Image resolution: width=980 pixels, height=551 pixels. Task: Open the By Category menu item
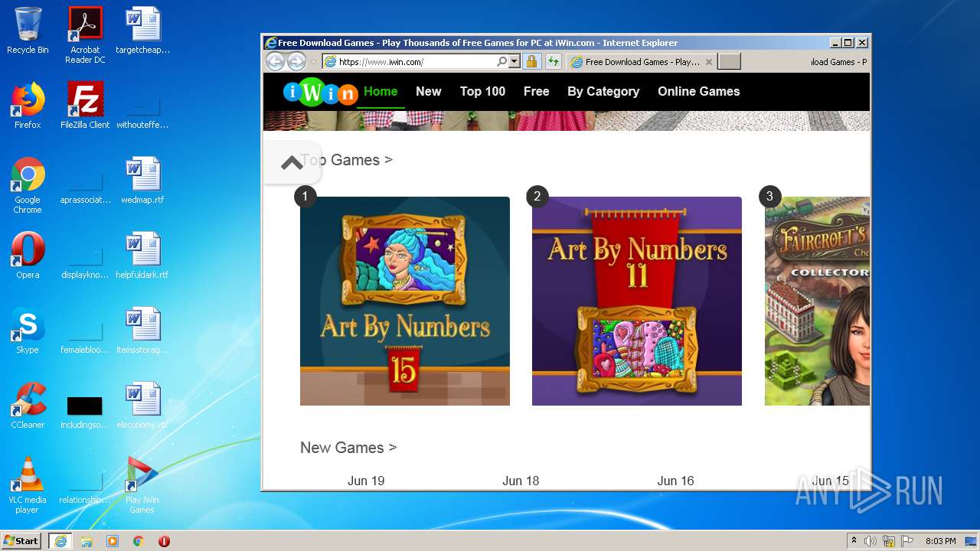tap(603, 91)
